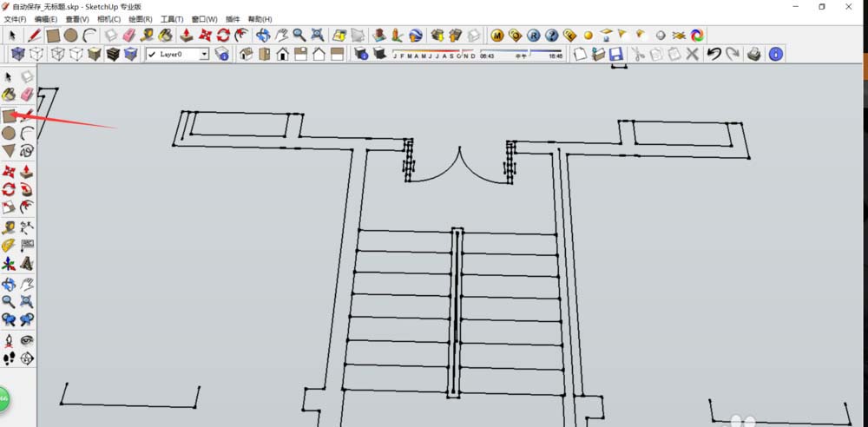This screenshot has height=427, width=868.
Task: Select the Push/Pull tool in top toolbar
Action: pos(187,36)
